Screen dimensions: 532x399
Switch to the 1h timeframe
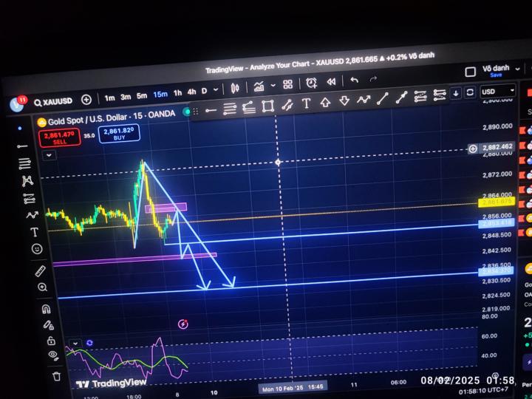point(177,93)
